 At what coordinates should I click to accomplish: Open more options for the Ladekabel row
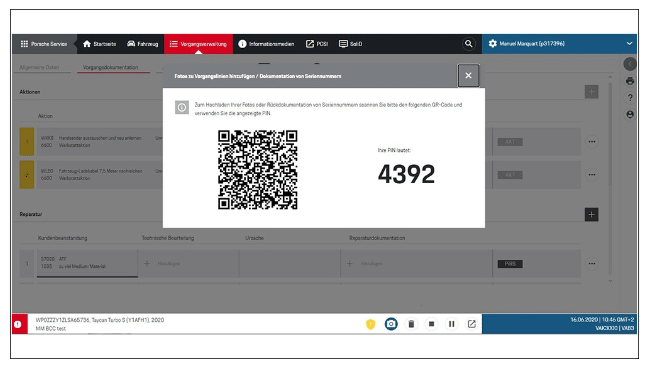click(592, 175)
